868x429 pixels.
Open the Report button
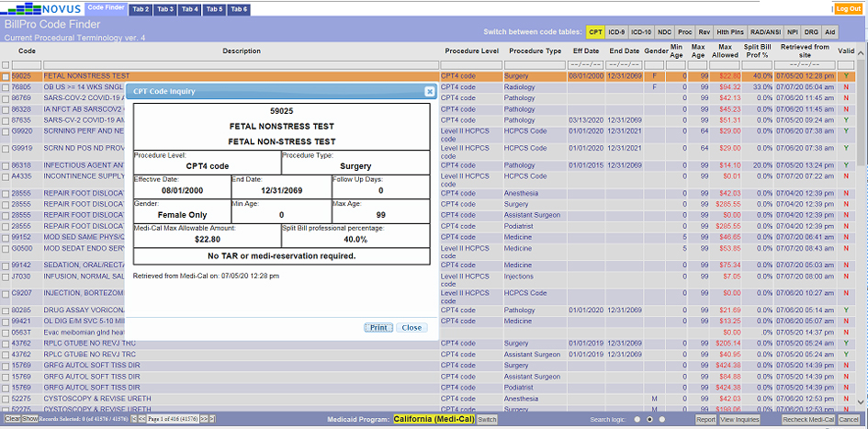tap(705, 420)
